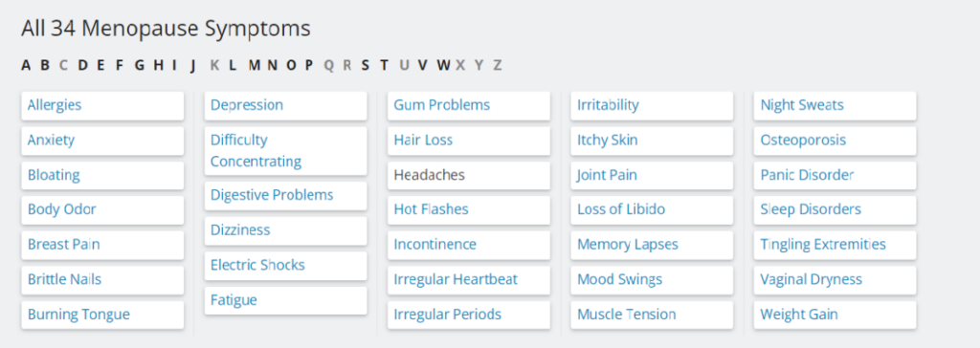Click the Night Sweats link
The image size is (980, 348).
(x=835, y=105)
